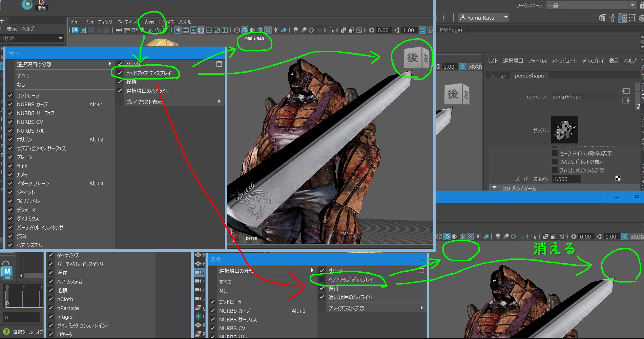Select Smooth Shade All icon in top viewport toolbar
Image resolution: width=644 pixels, height=339 pixels.
(x=245, y=30)
